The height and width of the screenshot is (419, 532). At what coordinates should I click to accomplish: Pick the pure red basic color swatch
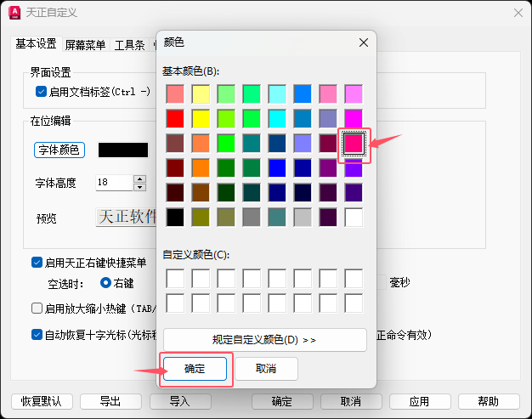point(175,118)
